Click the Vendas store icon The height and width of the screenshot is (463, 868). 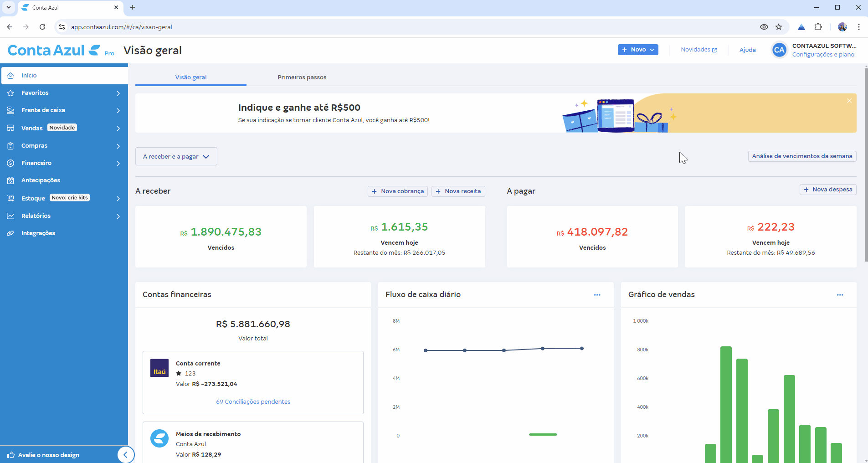(x=10, y=128)
